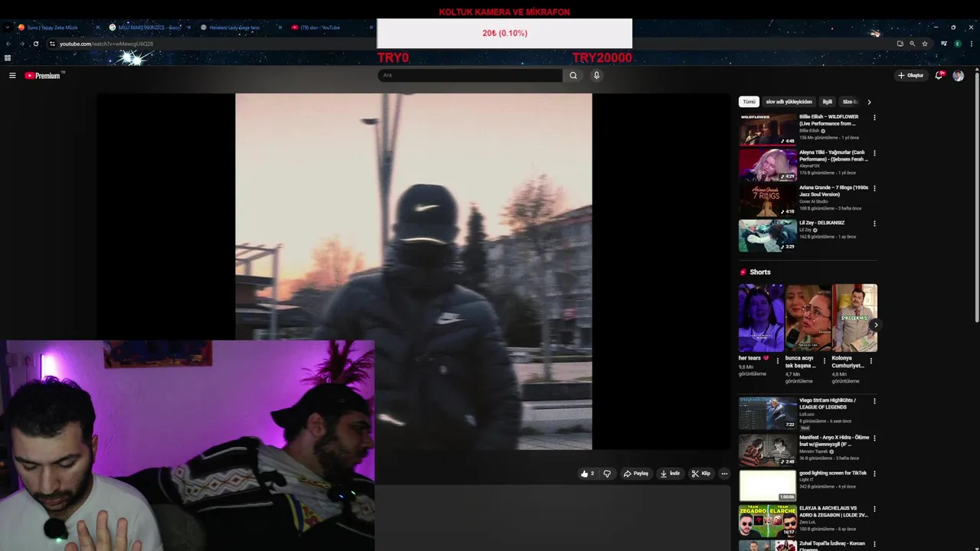Click the browser address bar URL
This screenshot has height=551, width=980.
tap(106, 44)
